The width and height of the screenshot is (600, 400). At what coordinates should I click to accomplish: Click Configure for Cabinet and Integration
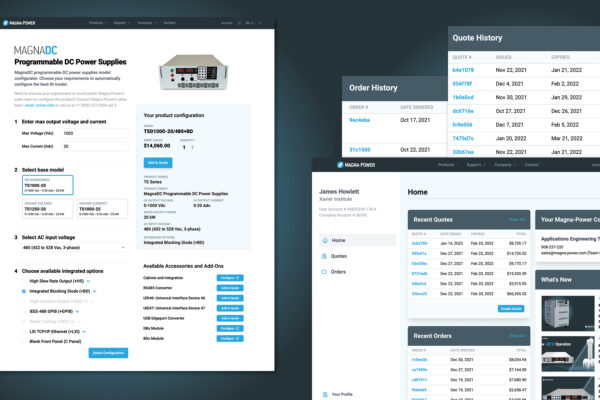pyautogui.click(x=230, y=278)
